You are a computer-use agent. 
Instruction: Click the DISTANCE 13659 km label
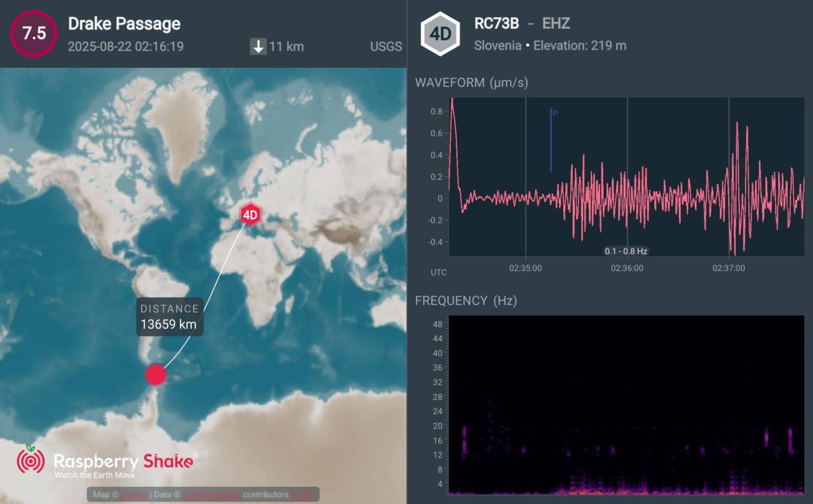coord(168,317)
